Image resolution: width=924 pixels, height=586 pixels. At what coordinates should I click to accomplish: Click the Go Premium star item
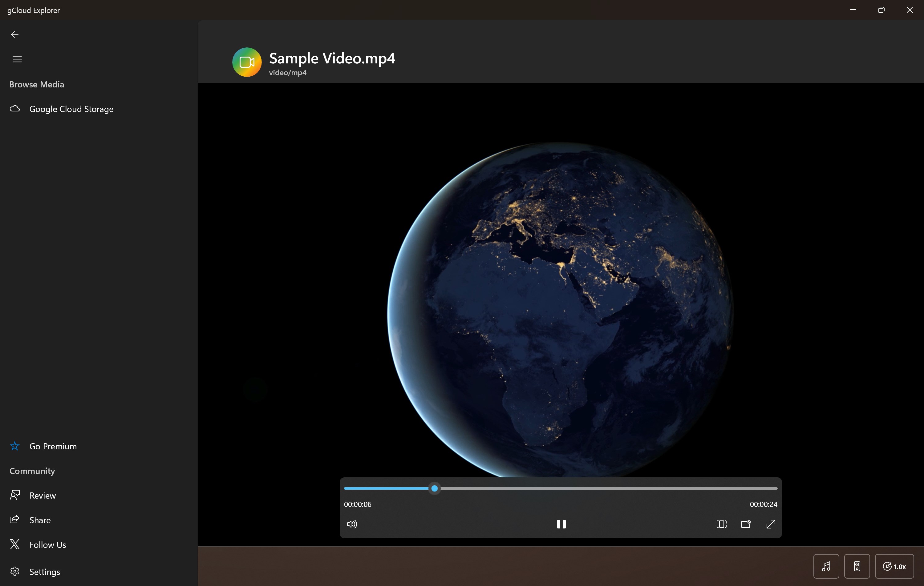coord(53,446)
